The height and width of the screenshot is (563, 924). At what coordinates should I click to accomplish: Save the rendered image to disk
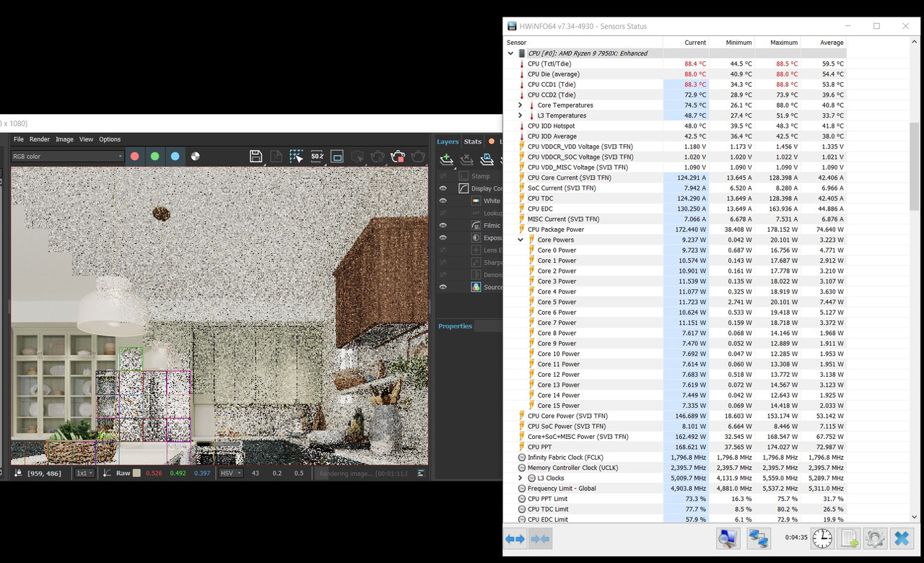click(x=256, y=156)
